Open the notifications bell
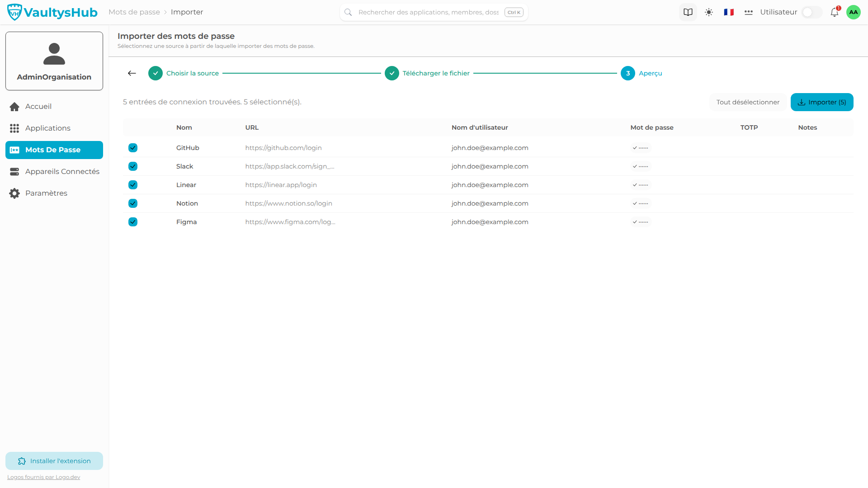This screenshot has height=488, width=868. tap(835, 12)
